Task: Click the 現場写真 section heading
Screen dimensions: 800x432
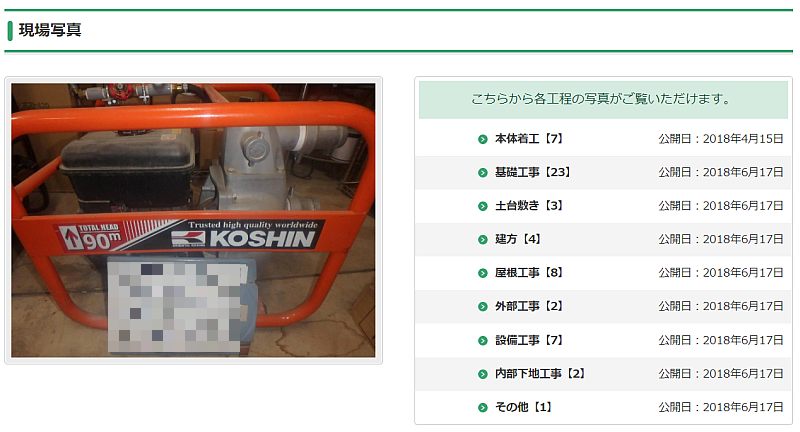Action: (50, 30)
